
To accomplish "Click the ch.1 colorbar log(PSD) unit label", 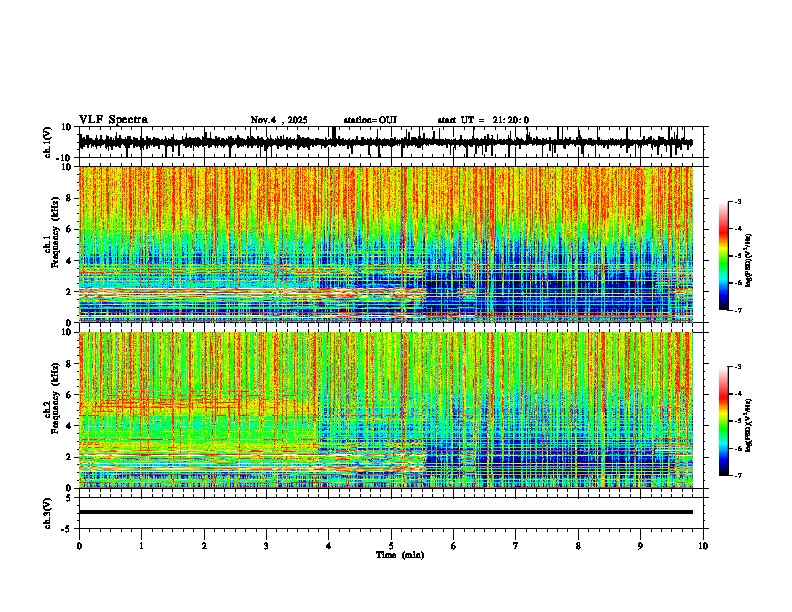I will click(748, 261).
